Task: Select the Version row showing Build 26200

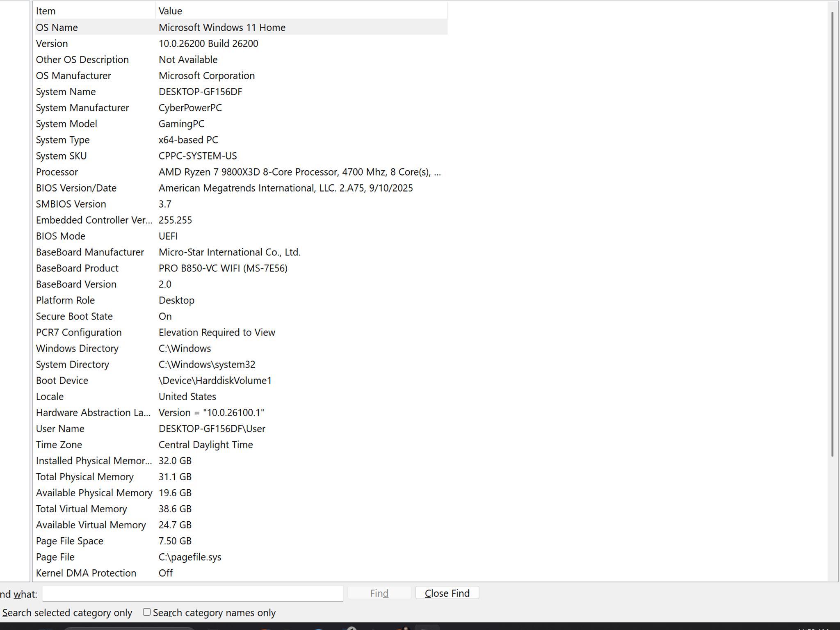Action: click(241, 43)
